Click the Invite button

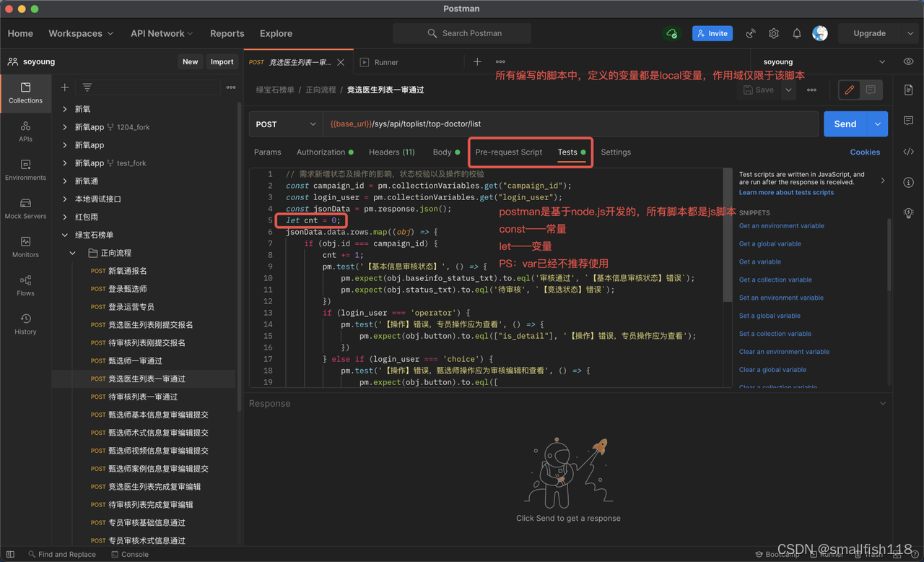click(x=712, y=33)
